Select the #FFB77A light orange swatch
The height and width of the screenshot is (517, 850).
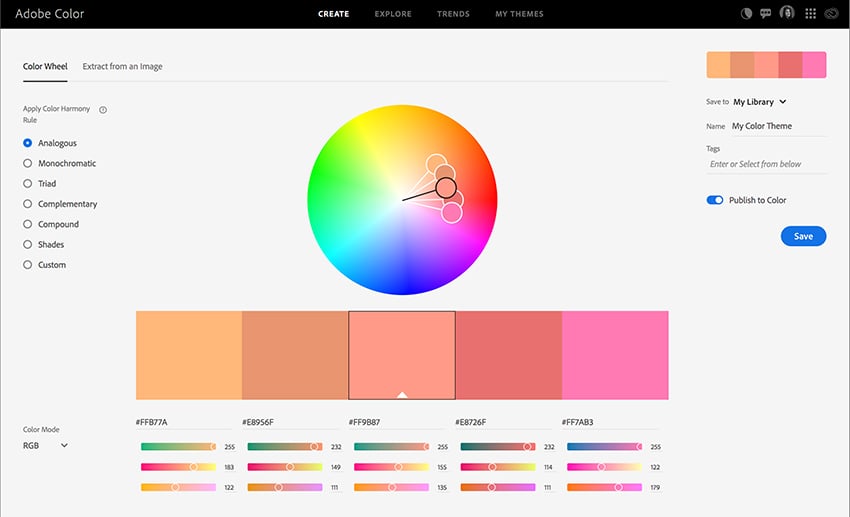pyautogui.click(x=189, y=355)
